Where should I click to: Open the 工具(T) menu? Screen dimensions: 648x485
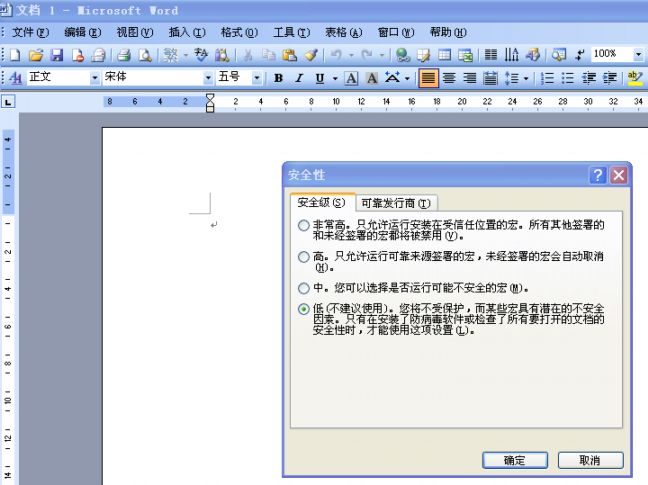click(291, 32)
